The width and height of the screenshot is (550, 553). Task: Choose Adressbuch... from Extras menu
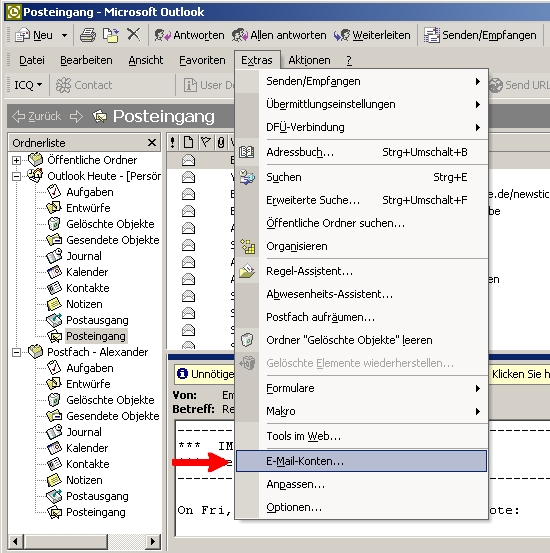pos(362,152)
